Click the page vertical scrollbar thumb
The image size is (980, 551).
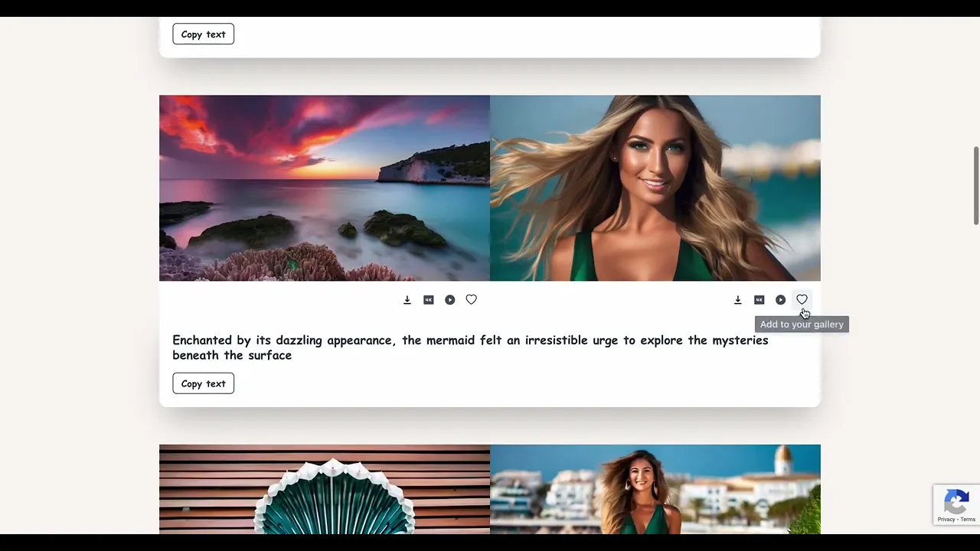tap(976, 185)
